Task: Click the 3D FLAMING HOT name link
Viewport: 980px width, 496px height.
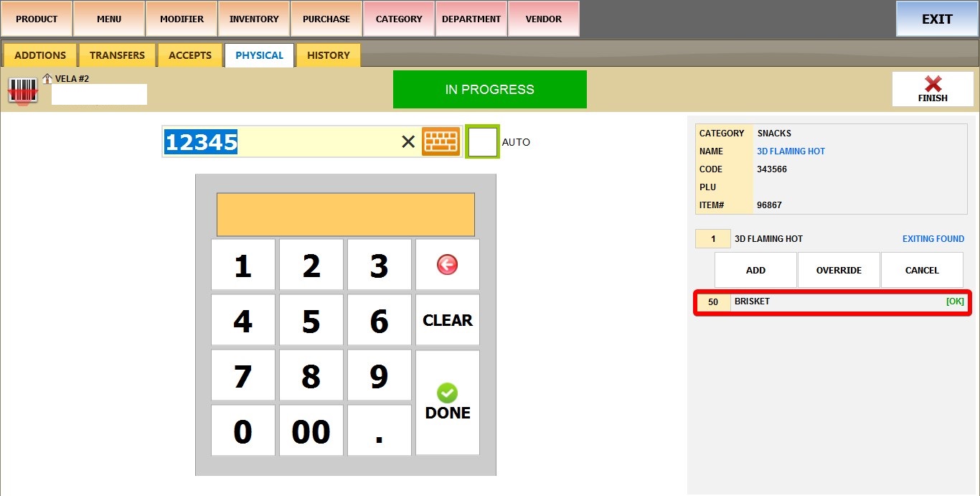Action: [791, 151]
